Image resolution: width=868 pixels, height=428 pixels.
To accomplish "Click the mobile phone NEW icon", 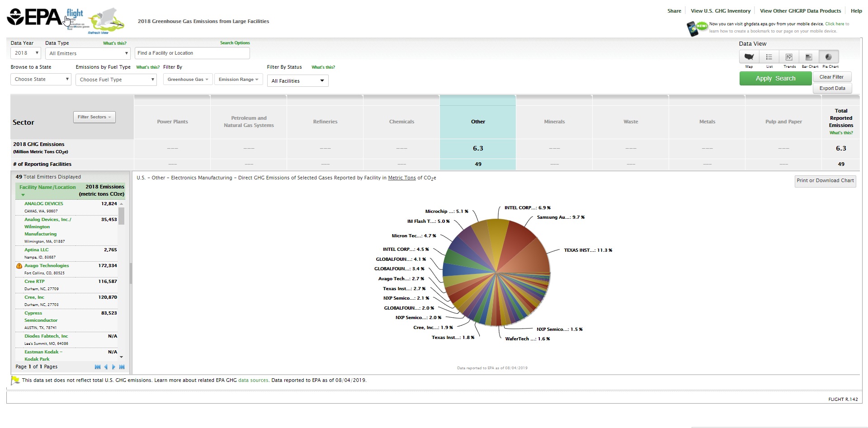I will coord(697,28).
